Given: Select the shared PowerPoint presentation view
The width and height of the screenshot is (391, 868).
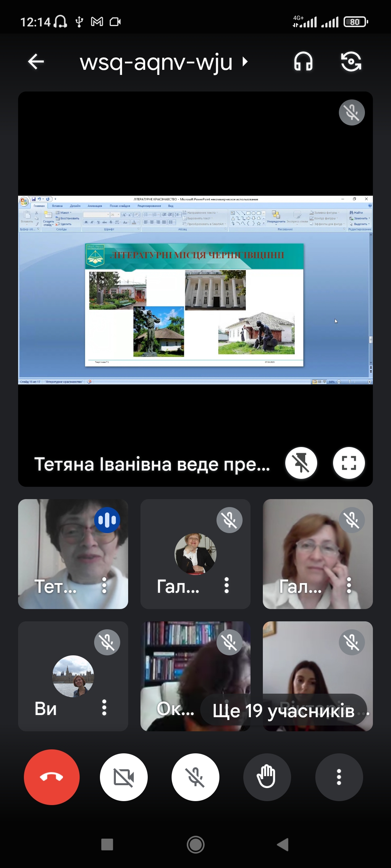Looking at the screenshot, I should [195, 289].
